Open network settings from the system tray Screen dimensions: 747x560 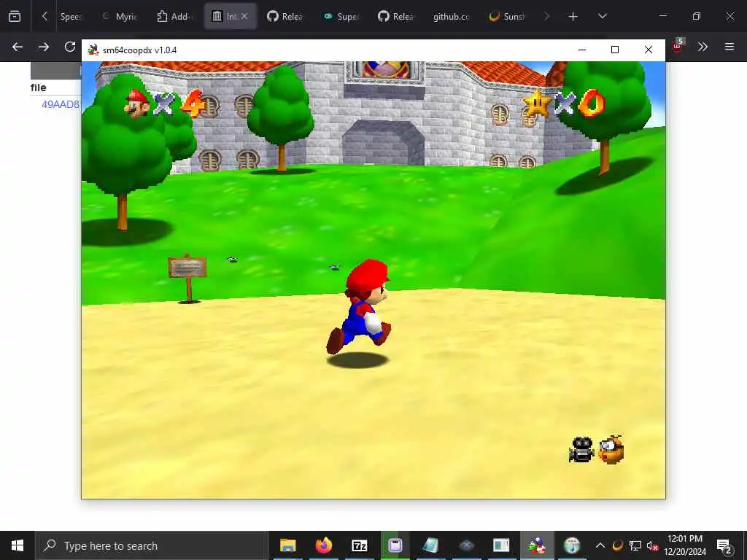point(635,545)
